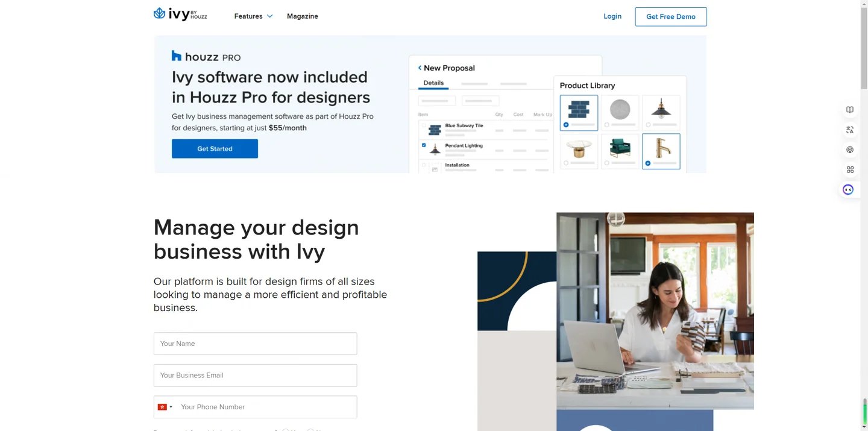
Task: Toggle the radio button under the gold faucet product
Action: pyautogui.click(x=648, y=163)
